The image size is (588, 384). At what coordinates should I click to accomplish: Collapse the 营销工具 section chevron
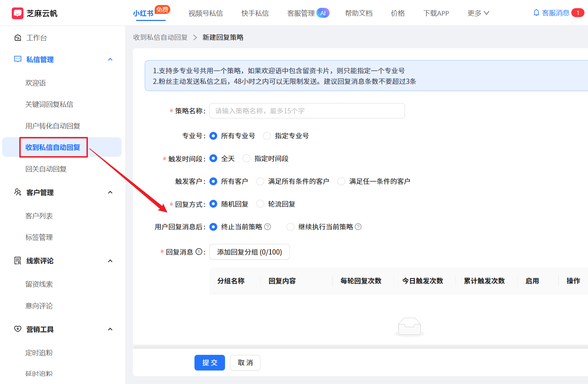[110, 329]
